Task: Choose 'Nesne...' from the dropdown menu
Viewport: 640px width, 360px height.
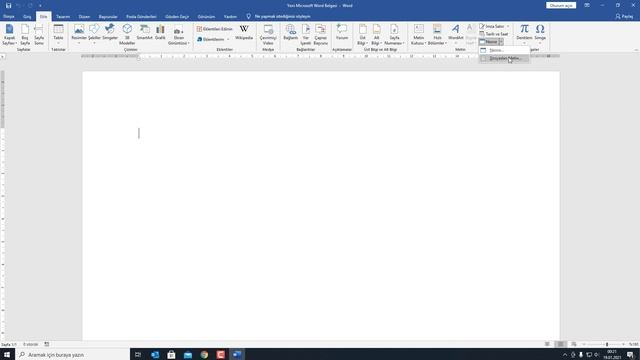Action: (504, 50)
